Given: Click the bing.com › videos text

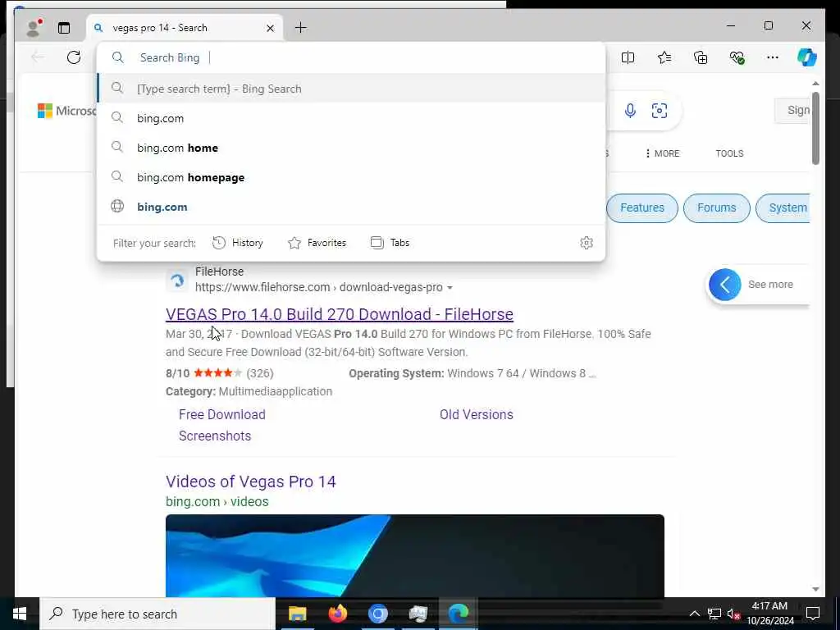Looking at the screenshot, I should (x=217, y=501).
